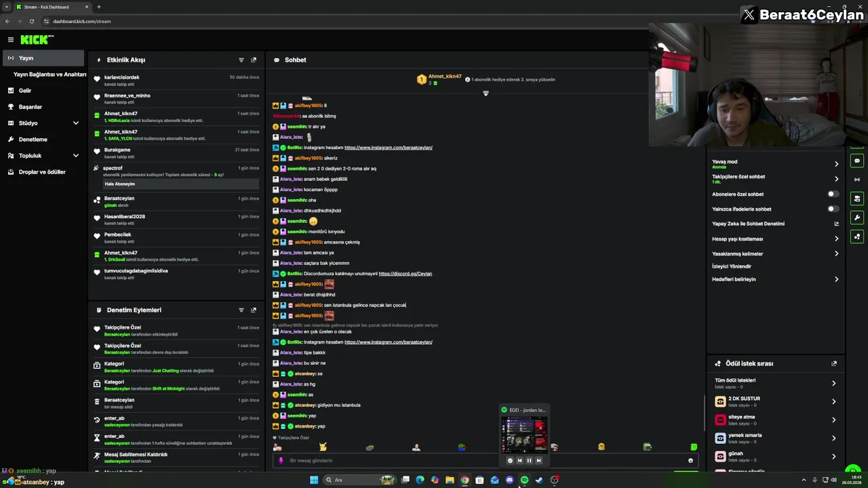Open the günah reward row arrow
868x488 pixels.
click(834, 456)
